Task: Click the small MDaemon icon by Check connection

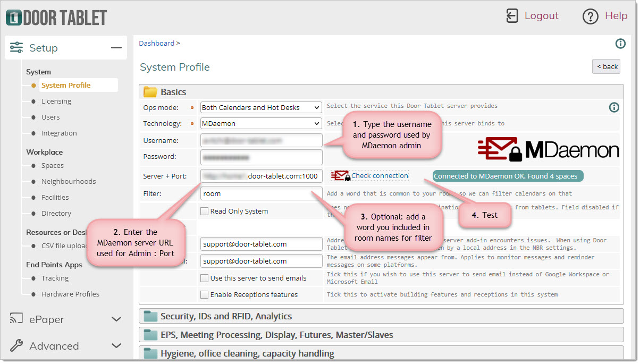Action: 340,175
